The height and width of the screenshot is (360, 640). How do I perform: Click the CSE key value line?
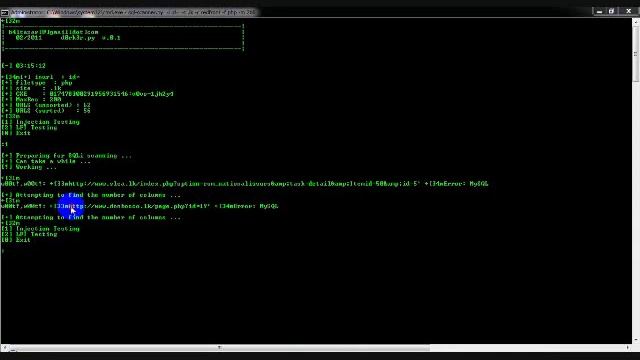click(x=87, y=94)
